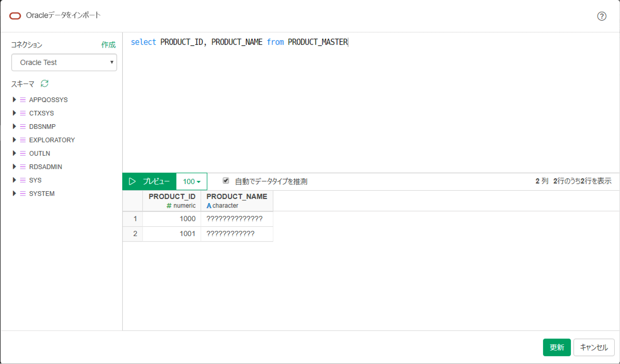Select the SYSTEM schema name

[42, 193]
